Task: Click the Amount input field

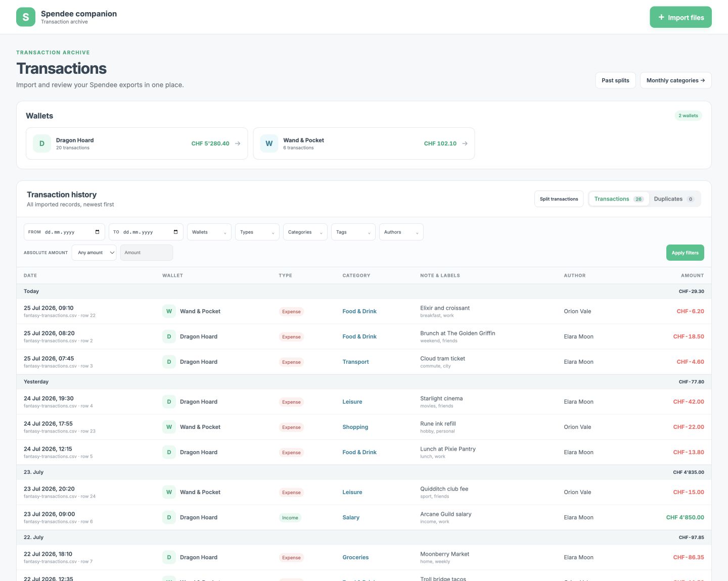Action: point(147,253)
